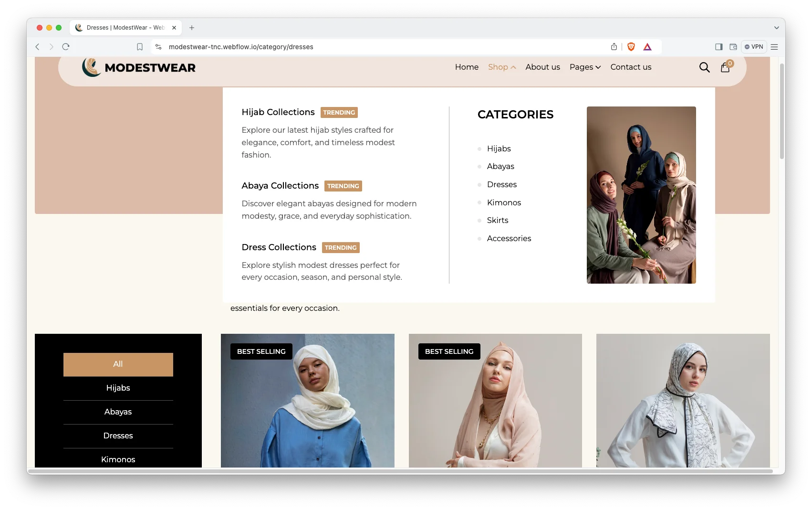Click the browser reload icon

click(66, 47)
